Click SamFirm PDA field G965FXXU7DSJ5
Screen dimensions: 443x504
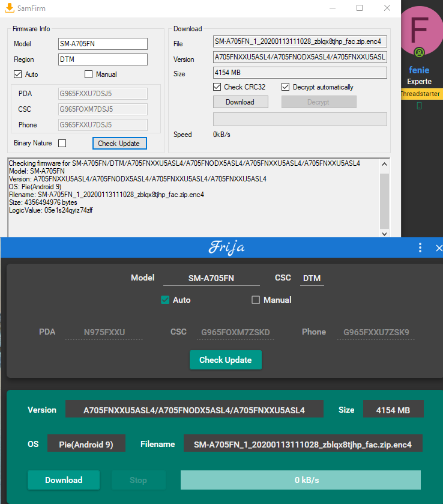[103, 94]
